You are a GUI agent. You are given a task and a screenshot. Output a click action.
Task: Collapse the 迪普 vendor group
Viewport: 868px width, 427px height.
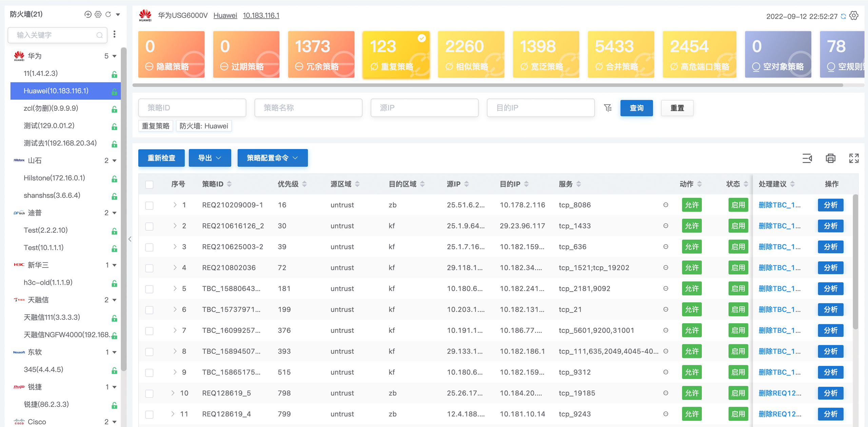115,213
